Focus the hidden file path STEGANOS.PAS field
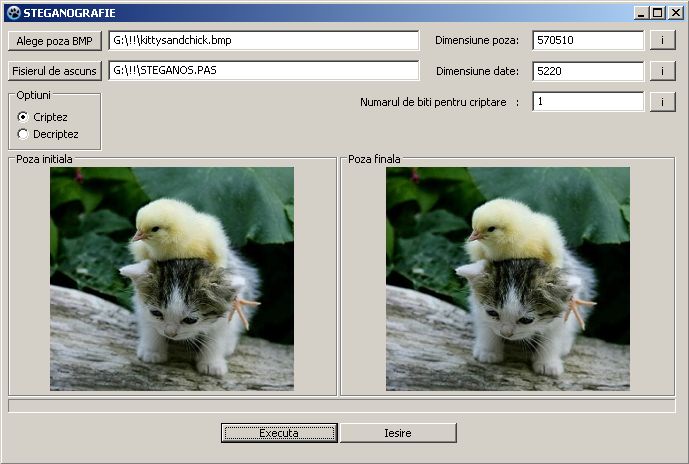 pos(264,70)
